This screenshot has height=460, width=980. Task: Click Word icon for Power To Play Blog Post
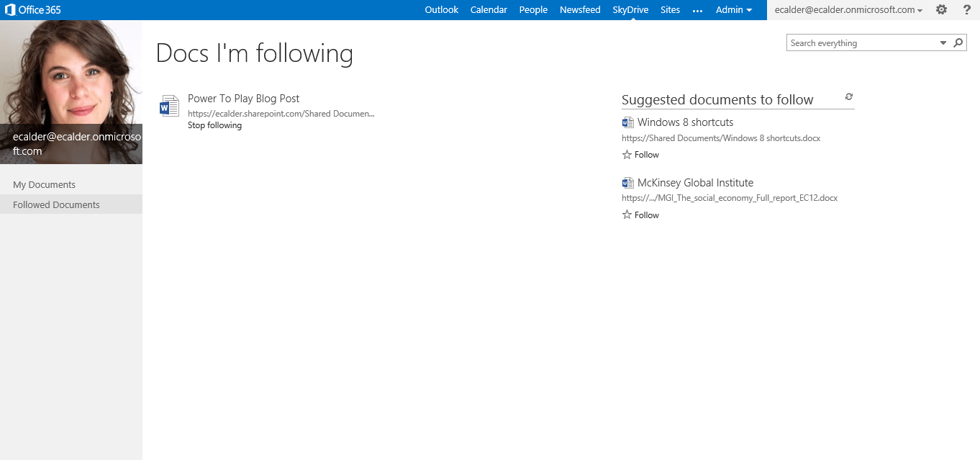tap(169, 106)
